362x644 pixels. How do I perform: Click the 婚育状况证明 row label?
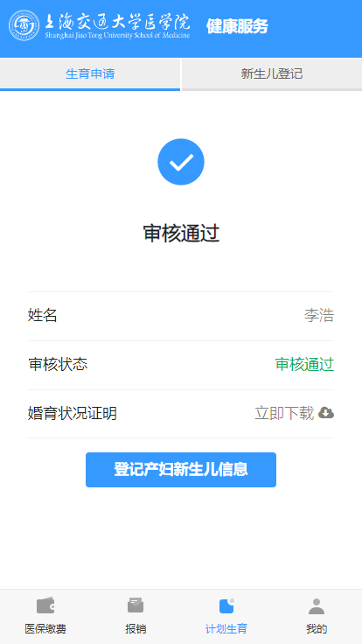coord(73,413)
